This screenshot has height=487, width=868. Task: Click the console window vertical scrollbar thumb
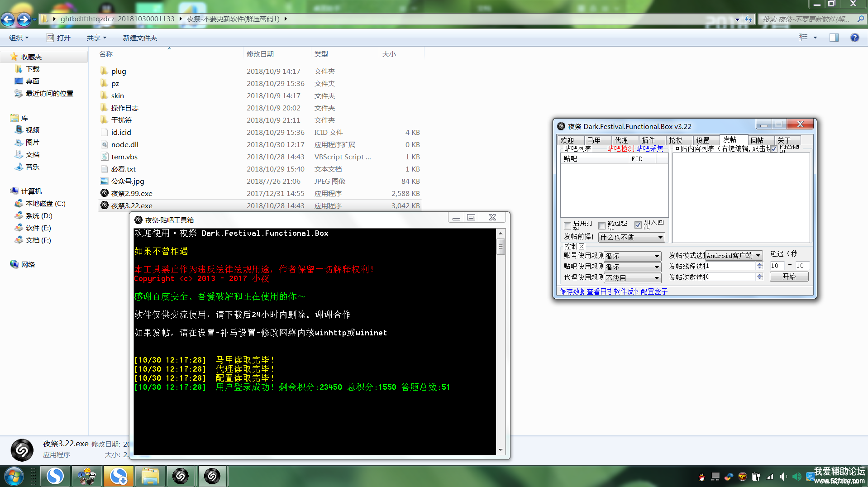(501, 247)
